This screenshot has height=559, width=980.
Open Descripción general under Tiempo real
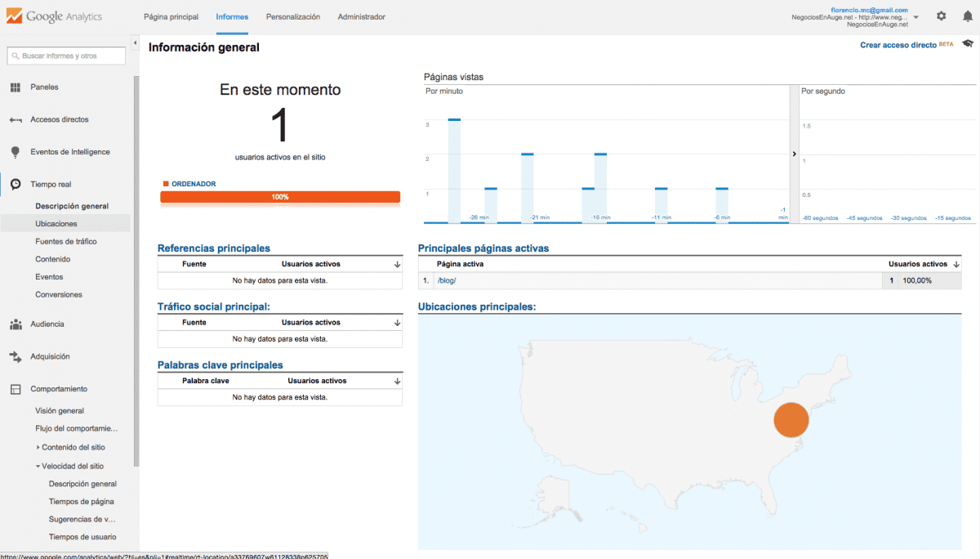click(x=72, y=206)
